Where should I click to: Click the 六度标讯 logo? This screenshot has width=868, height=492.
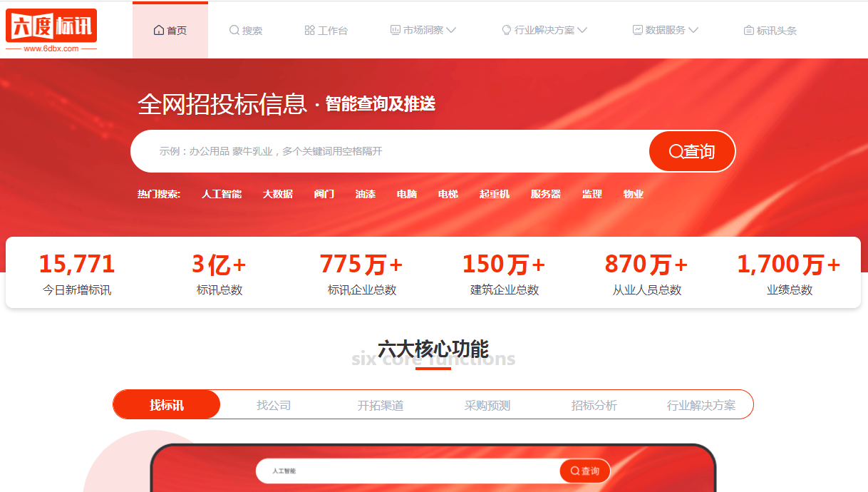[51, 31]
